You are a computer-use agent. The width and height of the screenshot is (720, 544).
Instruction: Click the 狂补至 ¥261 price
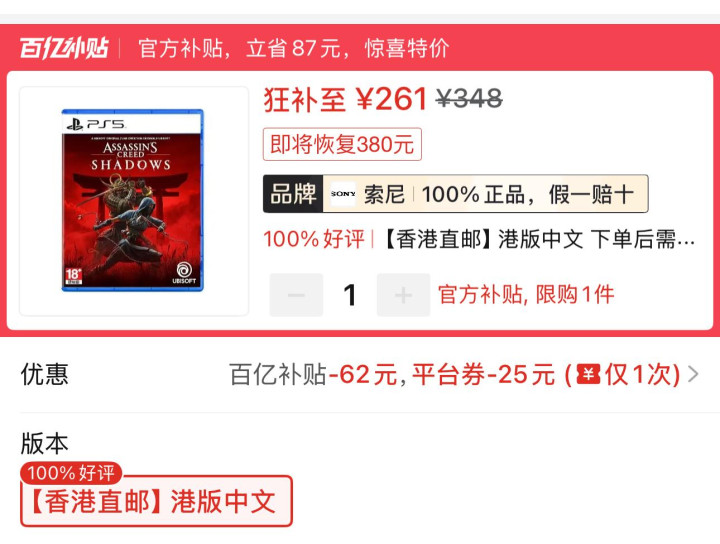click(346, 99)
